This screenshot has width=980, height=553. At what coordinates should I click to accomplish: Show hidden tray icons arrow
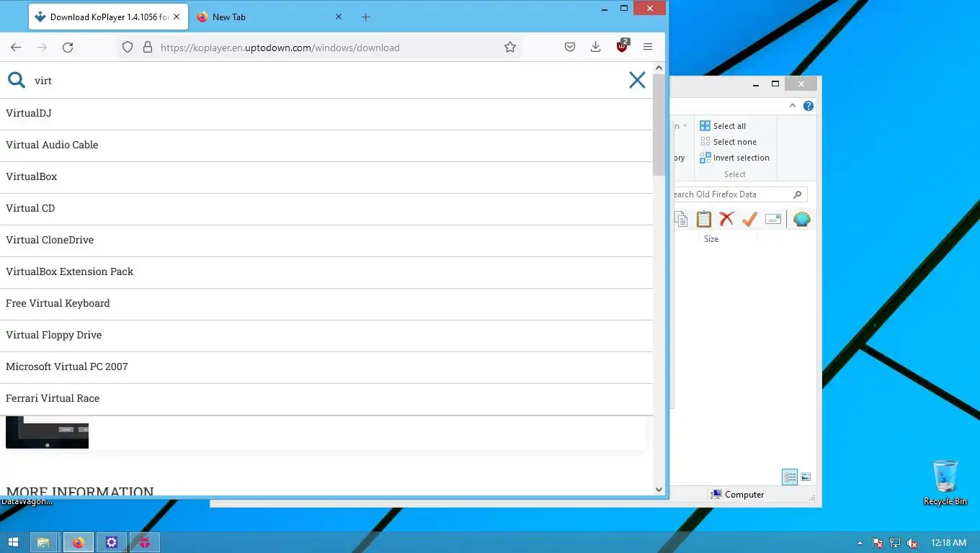pyautogui.click(x=860, y=543)
